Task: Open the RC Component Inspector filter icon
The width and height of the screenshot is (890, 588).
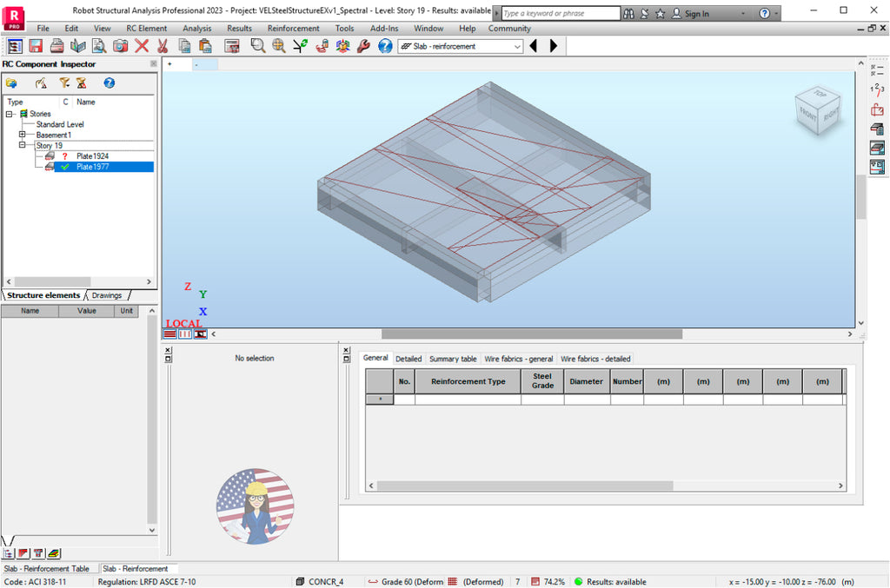Action: coord(64,83)
